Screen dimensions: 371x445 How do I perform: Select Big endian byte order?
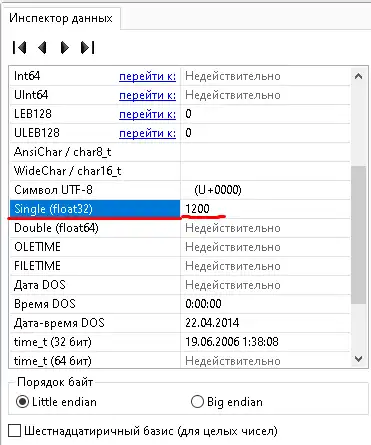[x=227, y=402]
